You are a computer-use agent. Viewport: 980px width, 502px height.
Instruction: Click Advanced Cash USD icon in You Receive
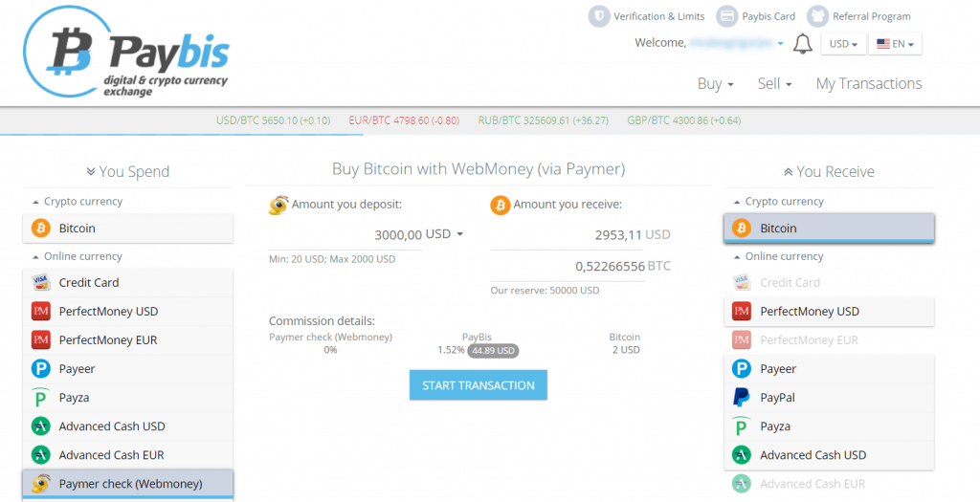coord(742,455)
